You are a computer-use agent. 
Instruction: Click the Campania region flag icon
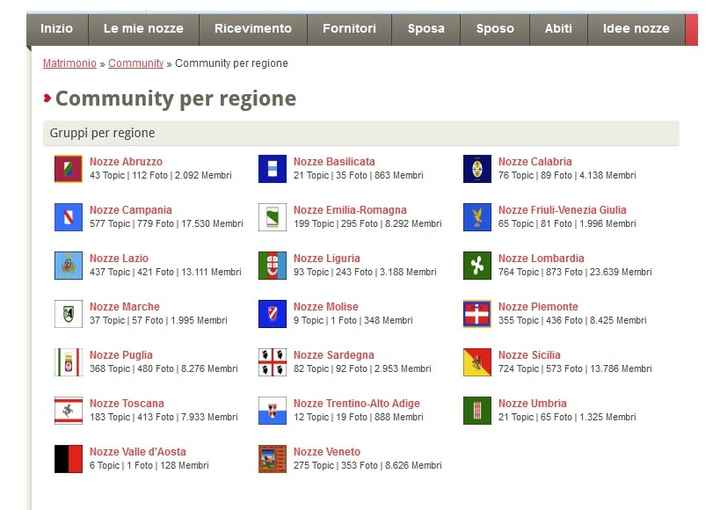coord(68,217)
